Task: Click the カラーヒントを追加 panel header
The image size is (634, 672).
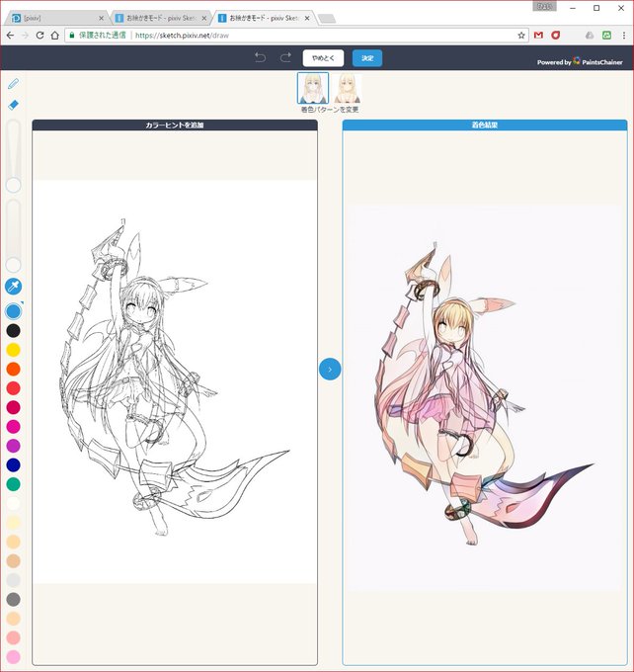Action: [x=175, y=126]
